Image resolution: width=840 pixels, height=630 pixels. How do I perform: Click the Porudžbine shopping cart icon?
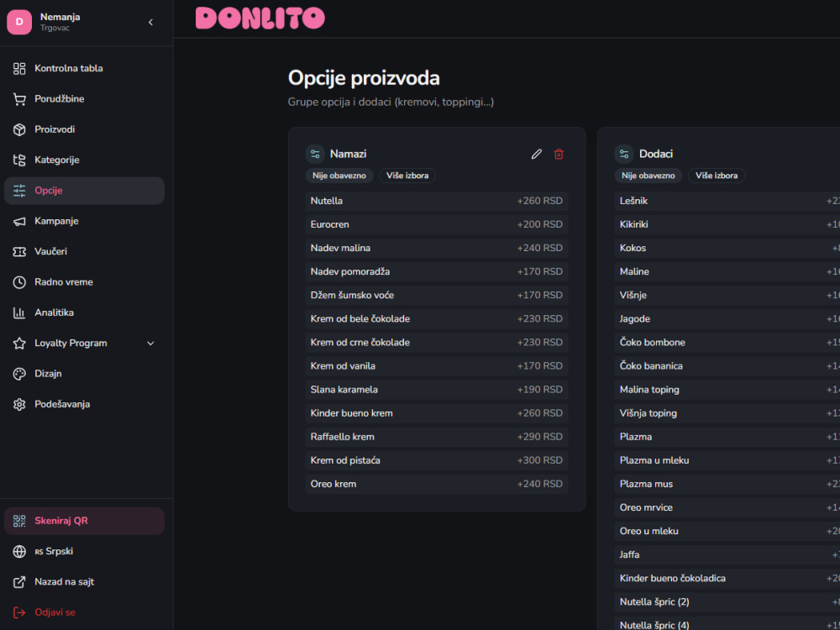point(19,99)
